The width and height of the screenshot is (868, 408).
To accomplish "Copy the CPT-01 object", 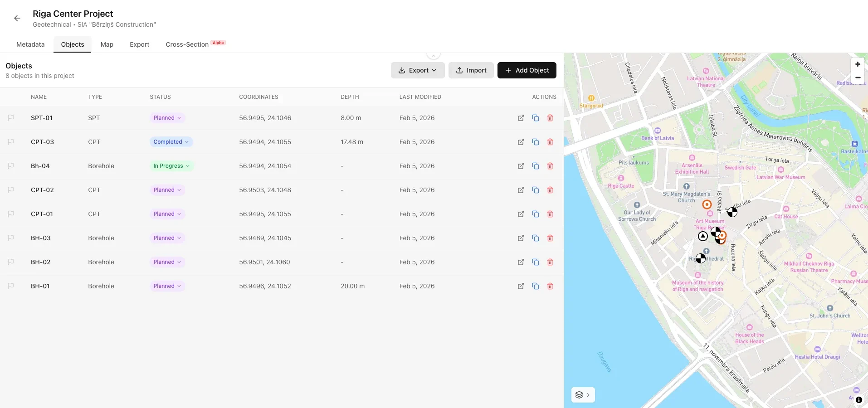I will [x=536, y=214].
